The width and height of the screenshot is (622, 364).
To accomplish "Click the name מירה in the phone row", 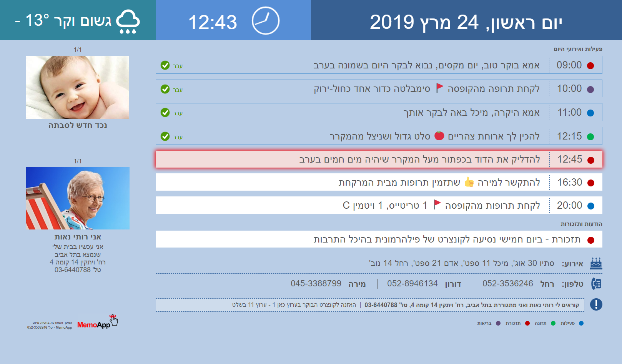I will 357,284.
